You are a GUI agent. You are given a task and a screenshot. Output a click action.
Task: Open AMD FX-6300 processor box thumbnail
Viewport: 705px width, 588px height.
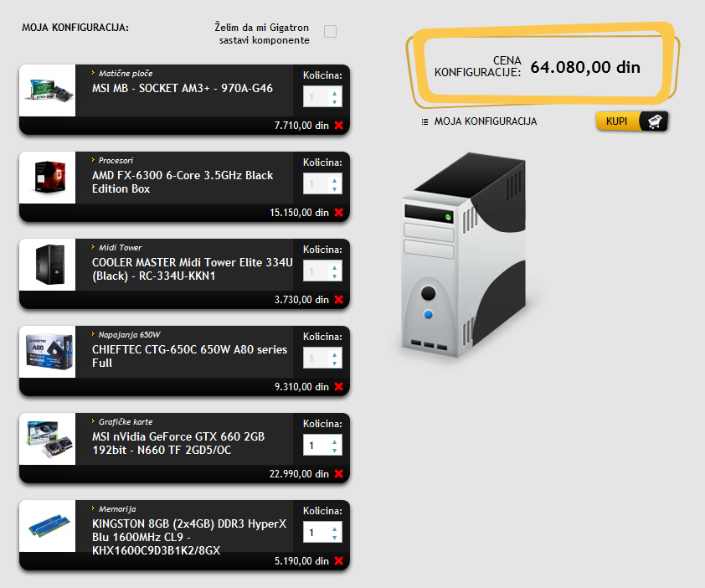tap(47, 178)
